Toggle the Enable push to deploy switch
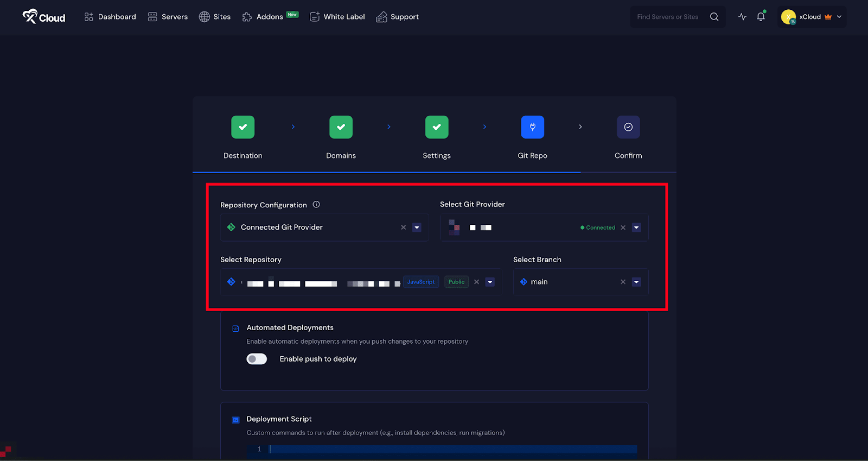Screen dimensions: 868x461 point(257,359)
